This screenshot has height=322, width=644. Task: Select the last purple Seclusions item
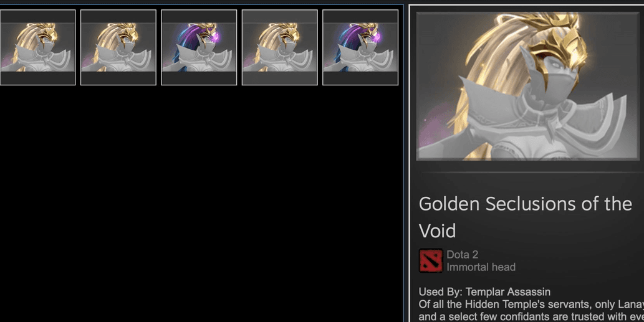360,47
